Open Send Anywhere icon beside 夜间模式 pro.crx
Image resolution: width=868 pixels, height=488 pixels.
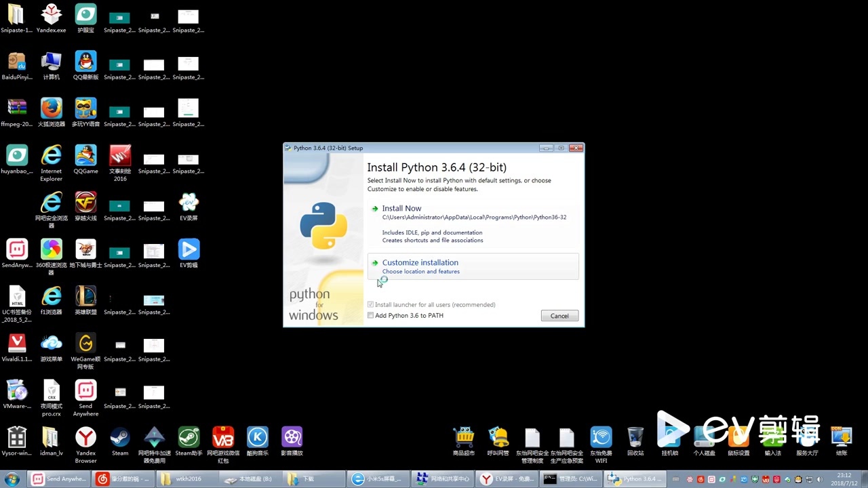point(85,398)
